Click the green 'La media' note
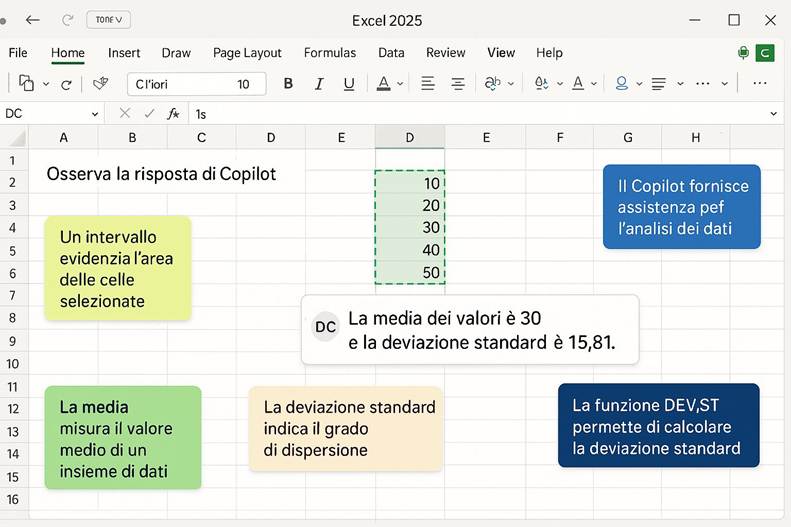This screenshot has width=791, height=527. pyautogui.click(x=123, y=438)
